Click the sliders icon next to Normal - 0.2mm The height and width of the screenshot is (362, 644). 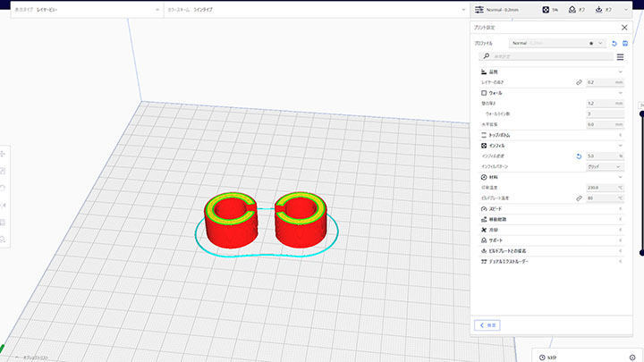click(479, 10)
